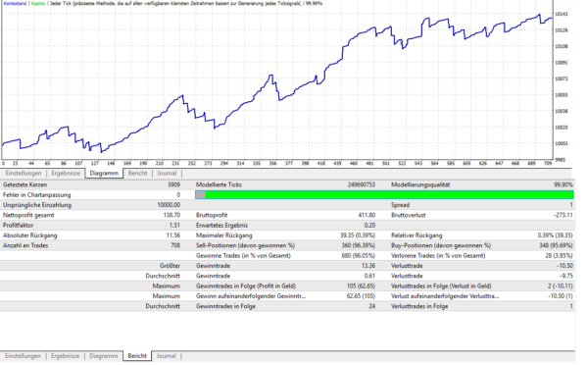Image resolution: width=588 pixels, height=365 pixels.
Task: Click the Nettoprofit gesamt value 138.70
Action: click(x=171, y=215)
